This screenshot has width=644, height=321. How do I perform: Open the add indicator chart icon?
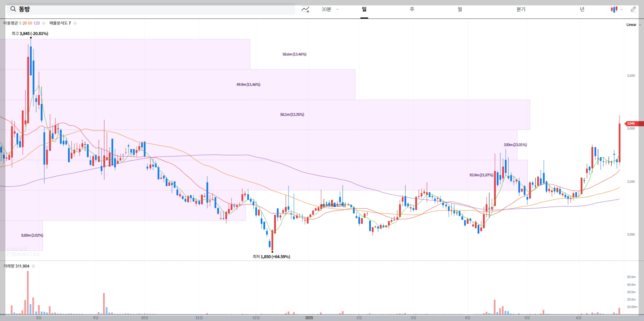click(x=305, y=9)
